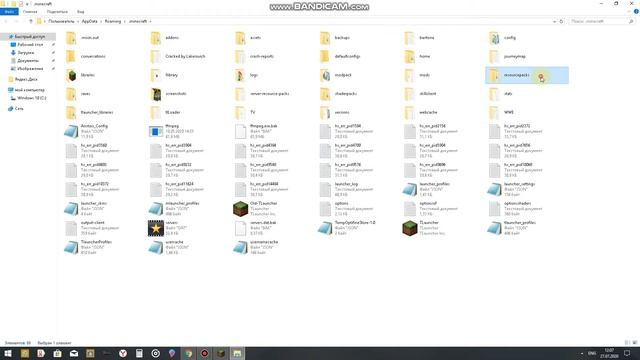The image size is (640, 360).
Task: Go up one folder level
Action: (31, 21)
